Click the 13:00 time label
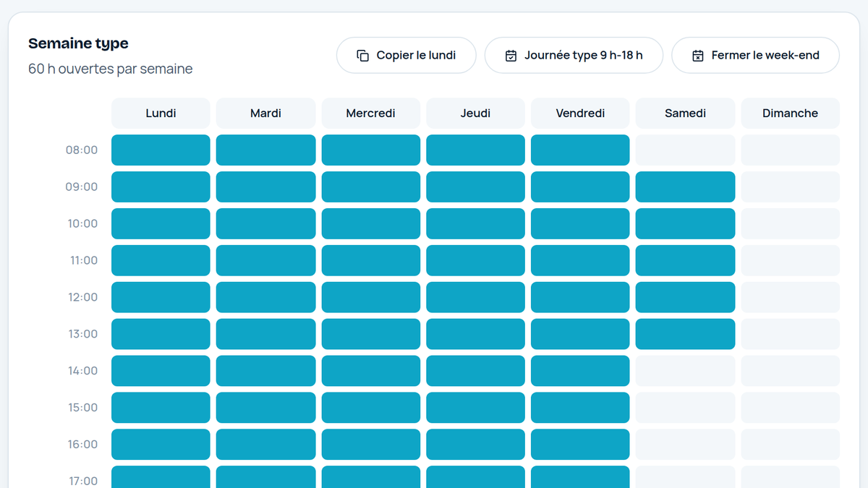 (x=82, y=335)
